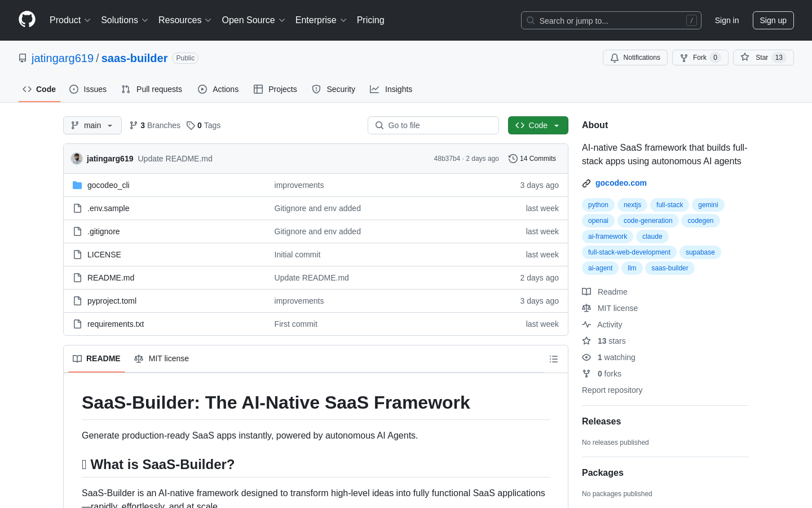
Task: Switch to the Actions tab
Action: coord(218,89)
